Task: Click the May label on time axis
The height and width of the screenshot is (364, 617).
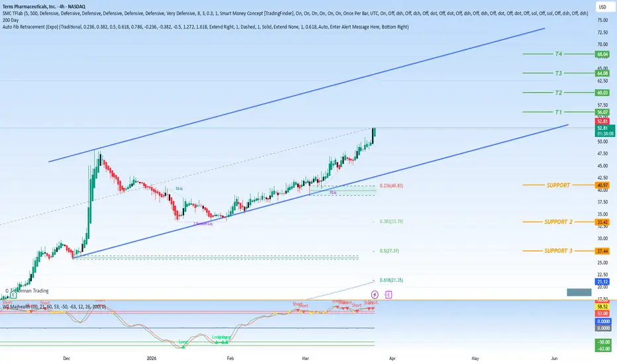Action: (x=475, y=359)
